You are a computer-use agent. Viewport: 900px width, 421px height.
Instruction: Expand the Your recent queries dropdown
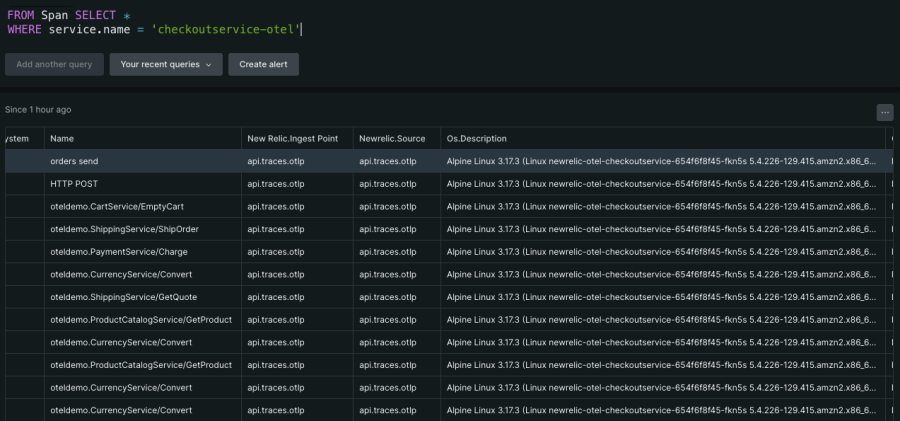(165, 64)
